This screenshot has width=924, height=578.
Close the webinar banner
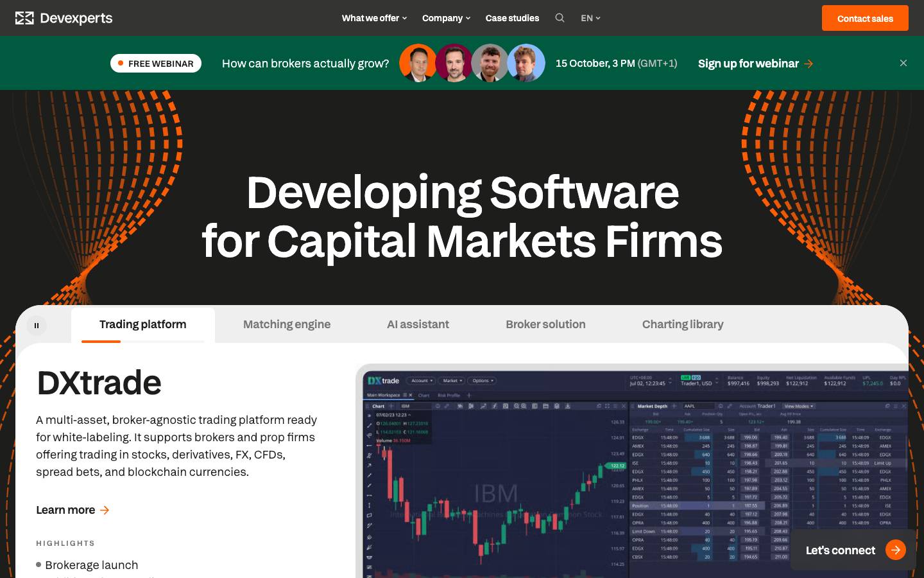903,63
